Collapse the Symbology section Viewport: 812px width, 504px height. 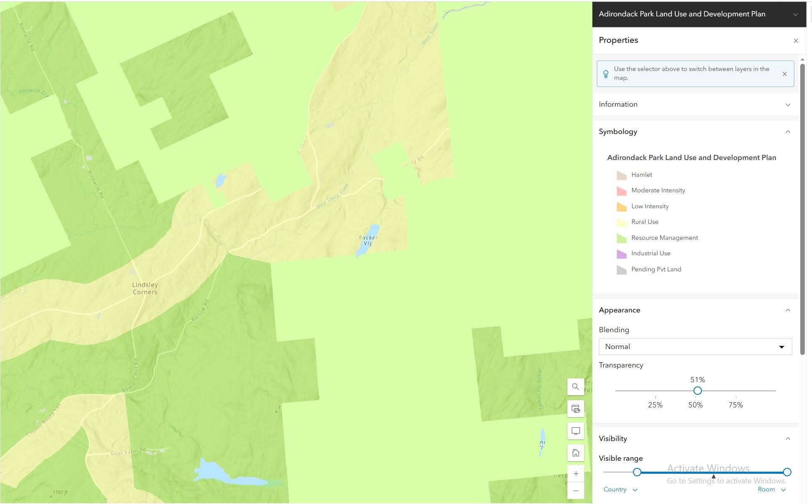pyautogui.click(x=788, y=132)
